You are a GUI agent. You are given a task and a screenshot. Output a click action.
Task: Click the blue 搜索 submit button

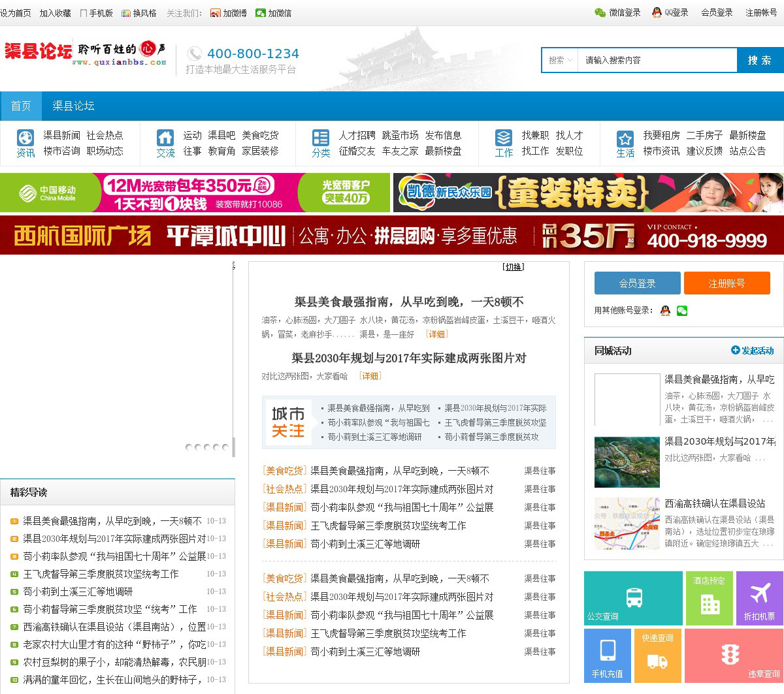coord(760,60)
